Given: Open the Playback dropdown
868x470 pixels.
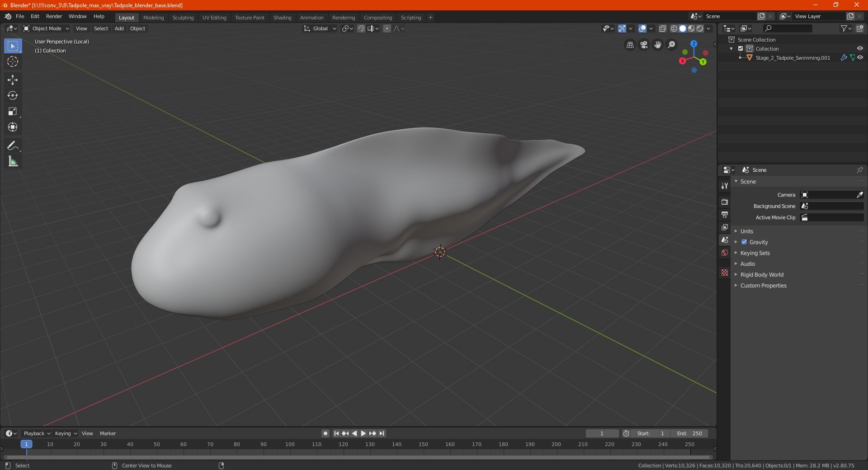Looking at the screenshot, I should 37,433.
